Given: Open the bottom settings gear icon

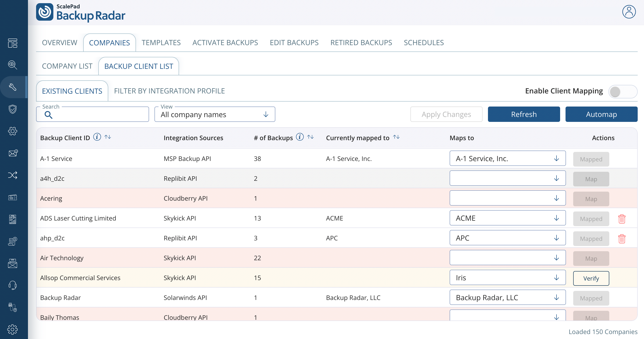Looking at the screenshot, I should coord(12,330).
